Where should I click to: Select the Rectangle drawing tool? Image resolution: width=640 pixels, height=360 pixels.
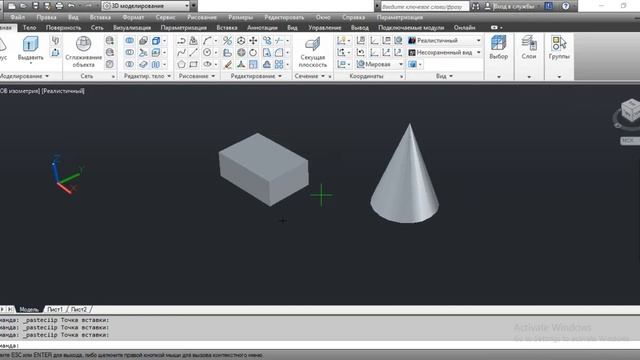tap(193, 64)
